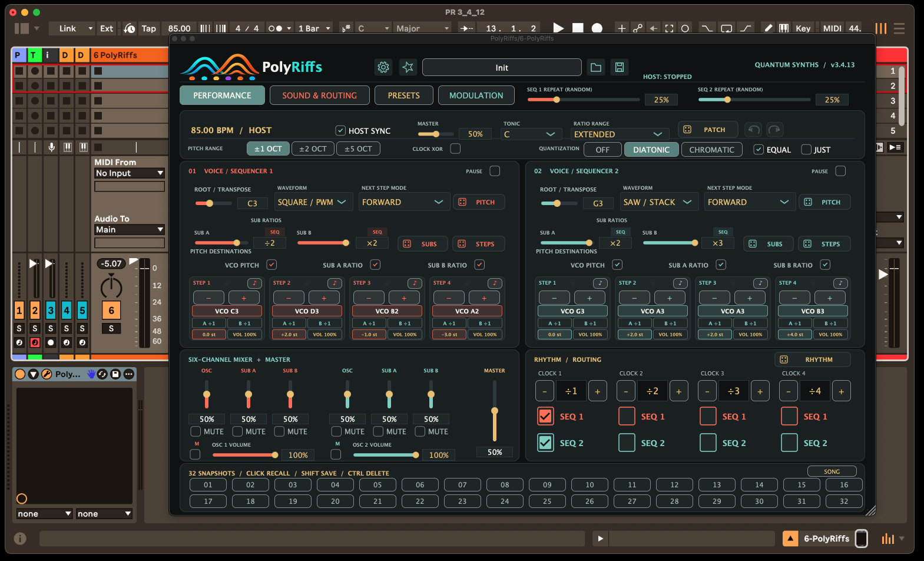Select the PERFORMANCE tab
The image size is (924, 561).
point(222,95)
